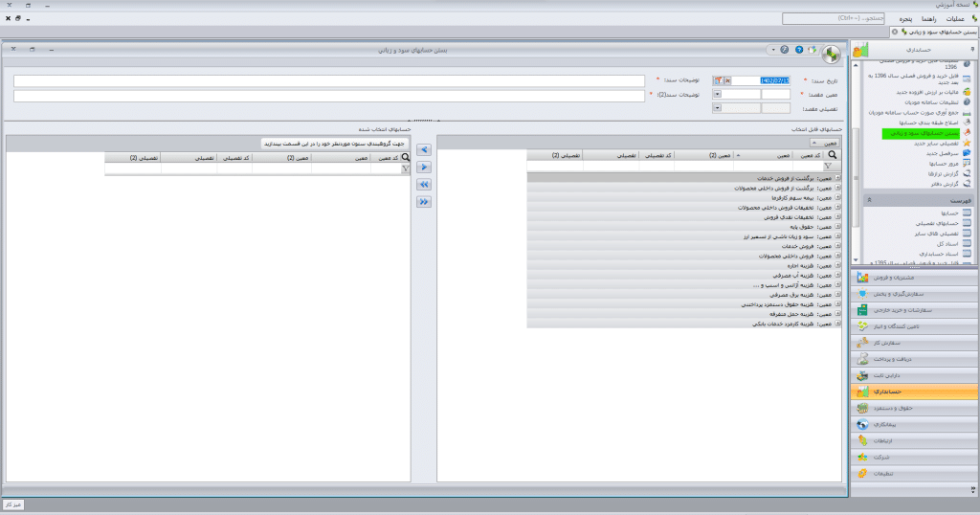Sort grid by کد معین column header
The width and height of the screenshot is (980, 515).
pyautogui.click(x=810, y=155)
